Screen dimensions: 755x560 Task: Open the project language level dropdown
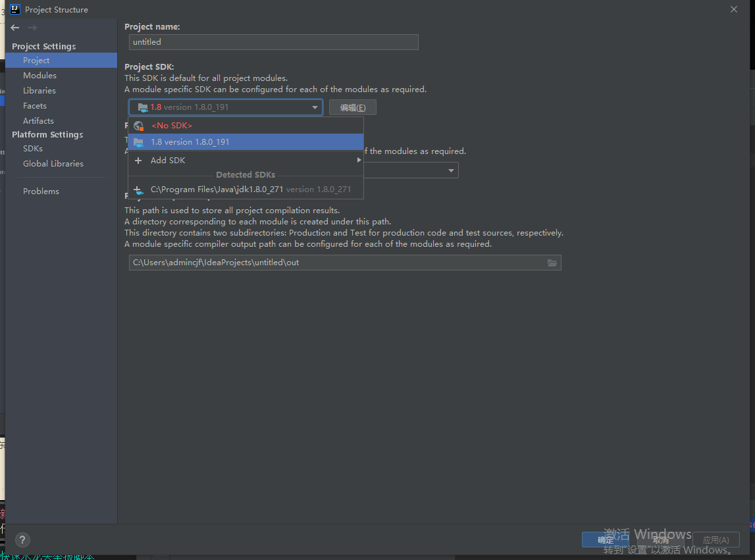pos(452,170)
